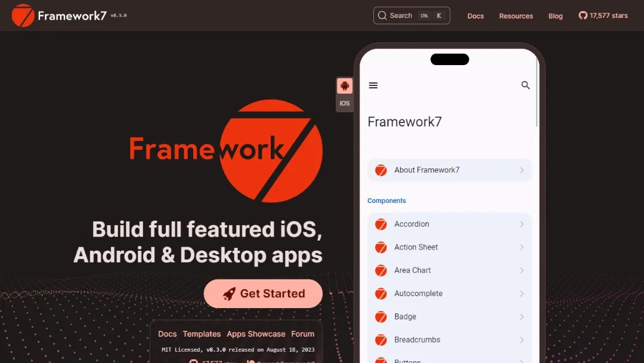This screenshot has width=644, height=363.
Task: Switch demo to iOS theme
Action: pos(345,103)
